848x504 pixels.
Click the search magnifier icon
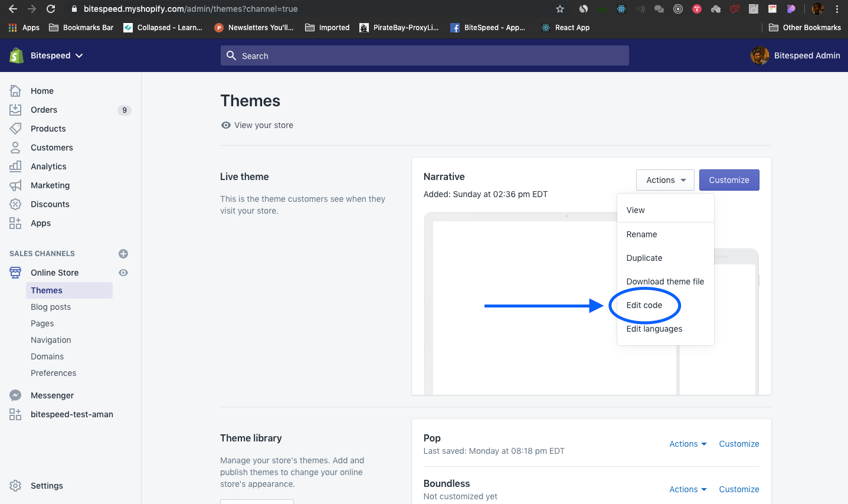pos(231,55)
